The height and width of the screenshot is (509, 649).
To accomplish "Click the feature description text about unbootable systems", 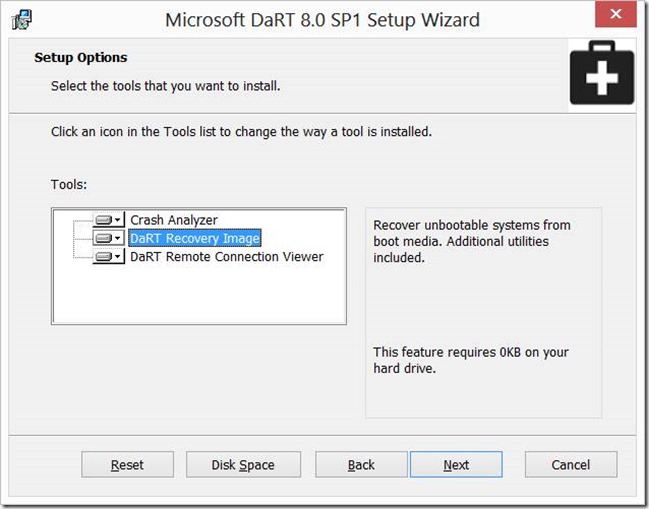I will [472, 241].
